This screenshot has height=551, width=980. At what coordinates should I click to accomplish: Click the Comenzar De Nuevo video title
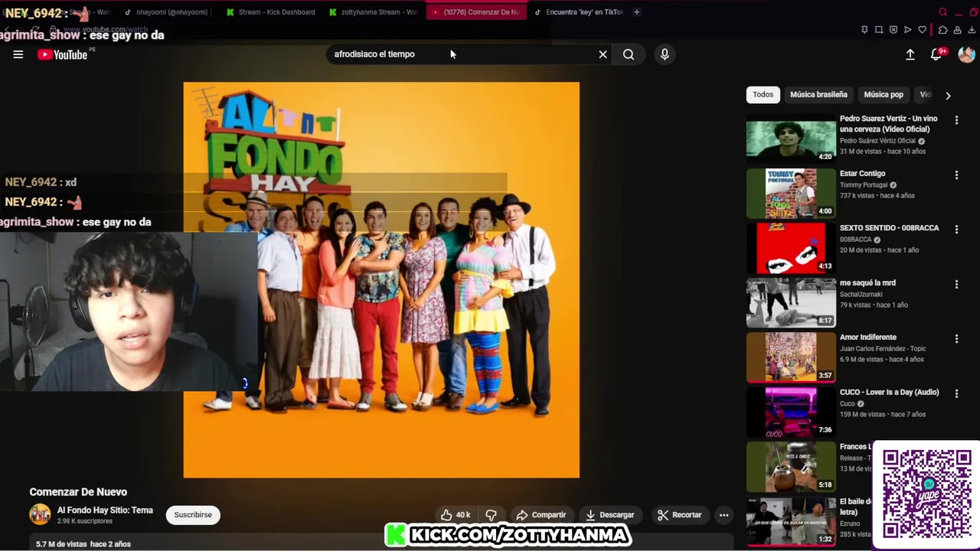pyautogui.click(x=78, y=492)
